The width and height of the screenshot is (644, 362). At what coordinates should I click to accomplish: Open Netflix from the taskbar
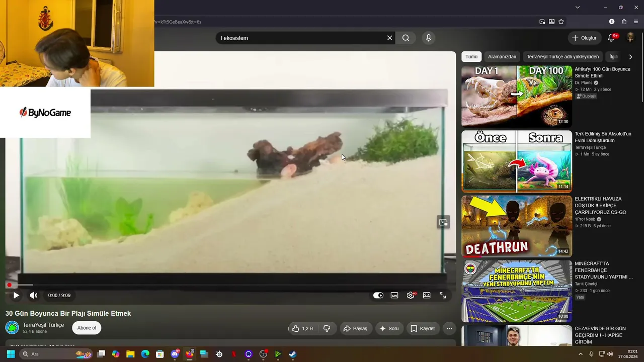(233, 354)
